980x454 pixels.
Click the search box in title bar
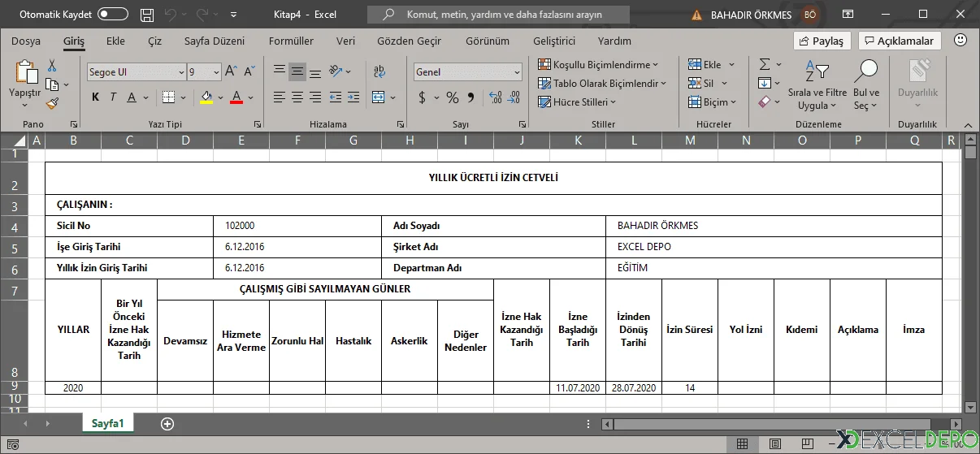coord(497,15)
